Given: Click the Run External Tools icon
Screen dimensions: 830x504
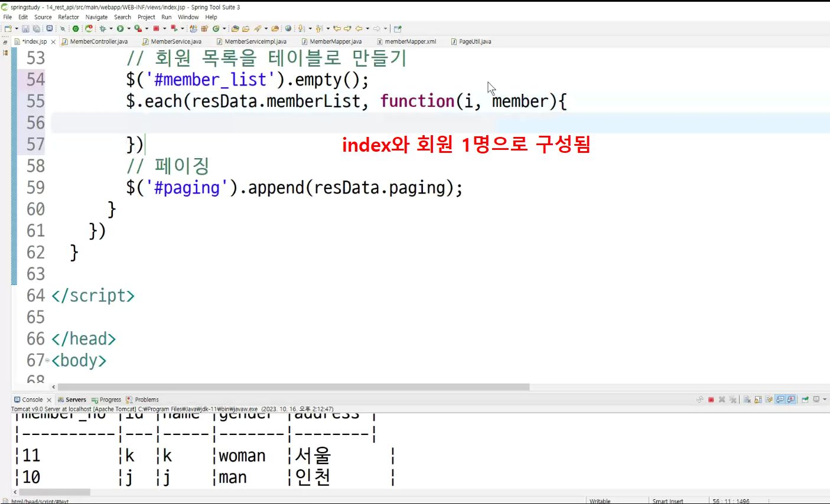Looking at the screenshot, I should [x=138, y=28].
